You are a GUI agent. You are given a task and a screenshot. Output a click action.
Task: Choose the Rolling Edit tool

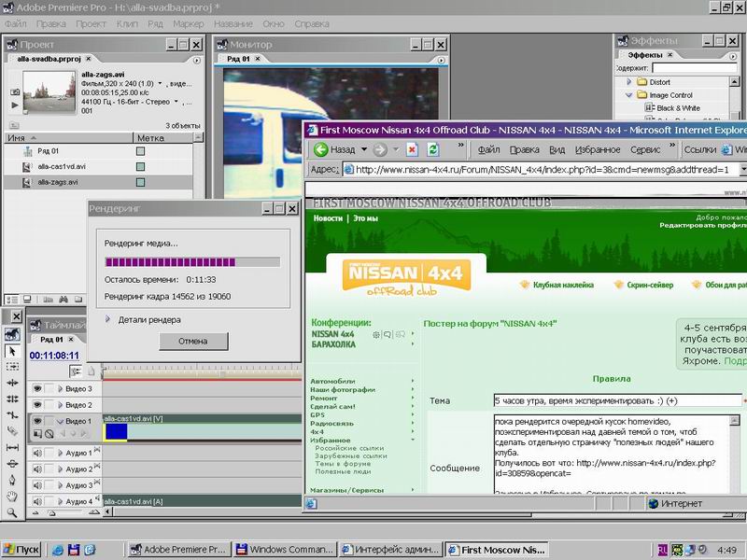(12, 399)
